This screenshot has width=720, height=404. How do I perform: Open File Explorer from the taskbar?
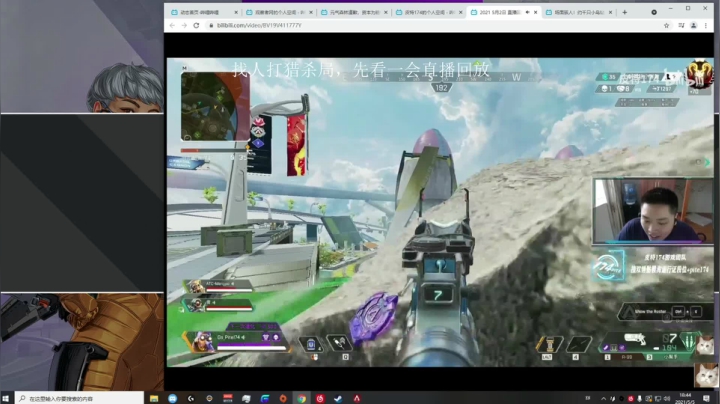[154, 398]
